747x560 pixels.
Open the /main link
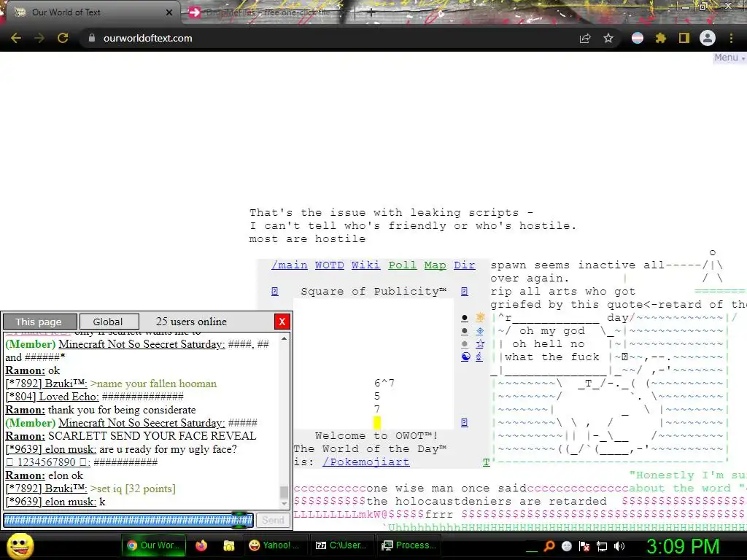(289, 265)
